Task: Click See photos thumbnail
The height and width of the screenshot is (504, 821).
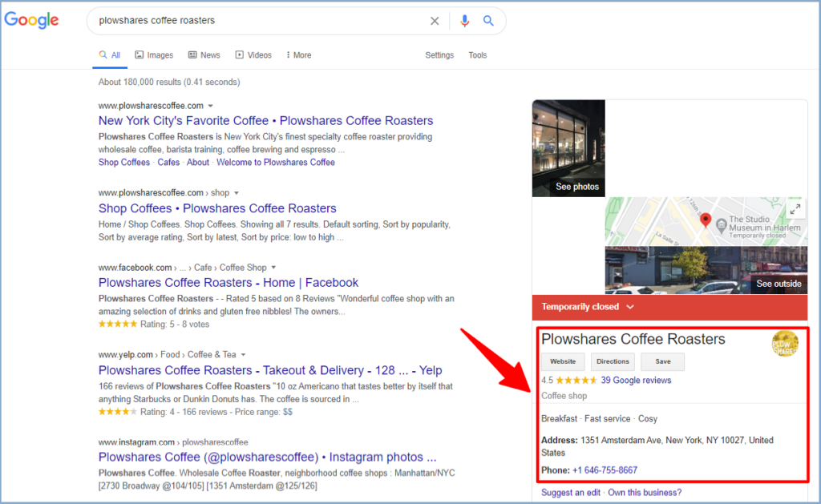Action: (x=568, y=148)
